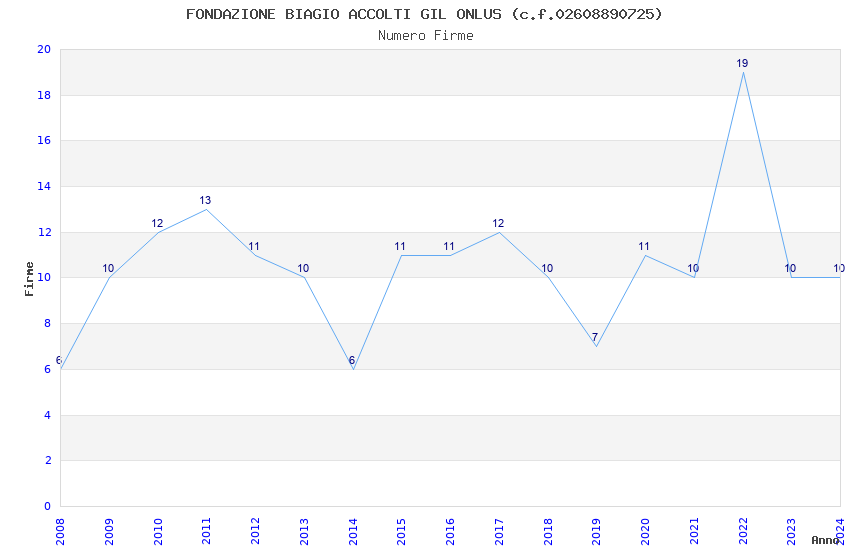The image size is (850, 550).
Task: Click the data label "19" at the 2022 peak
Action: [742, 63]
